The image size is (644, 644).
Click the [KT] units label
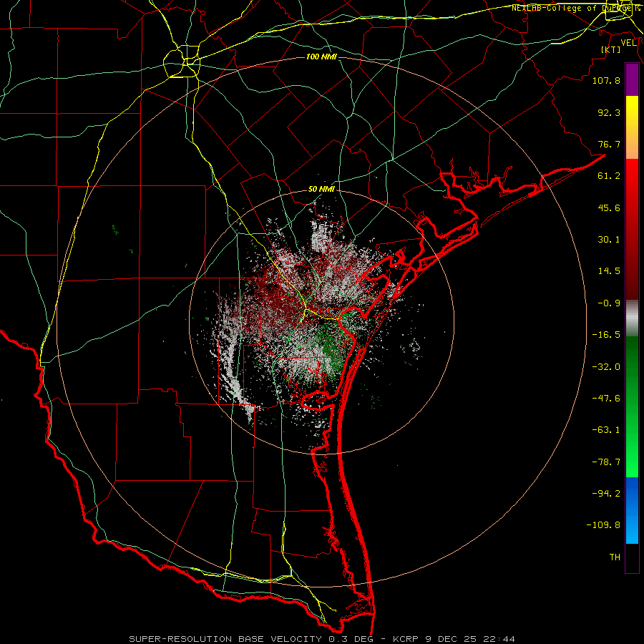[611, 49]
